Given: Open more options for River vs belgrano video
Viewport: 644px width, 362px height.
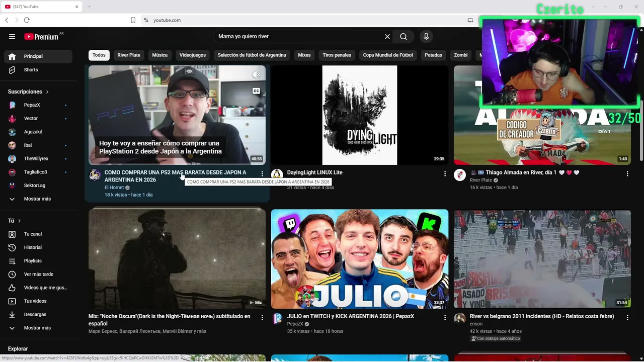Looking at the screenshot, I should 627,317.
